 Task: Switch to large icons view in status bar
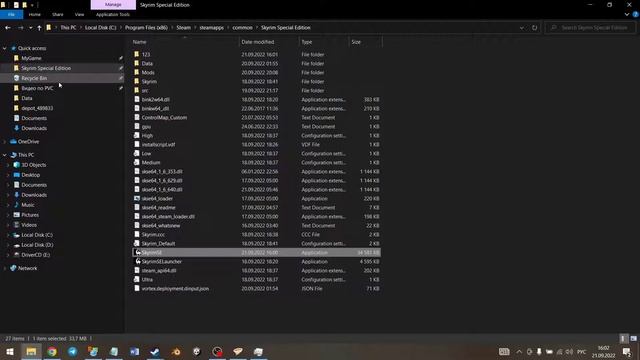633,338
